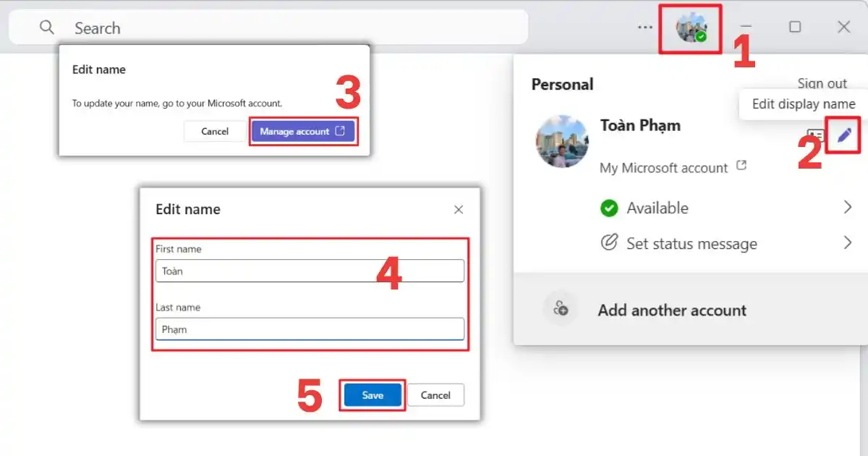Click the contact card icon beside the pencil
This screenshot has height=456, width=868.
point(815,135)
